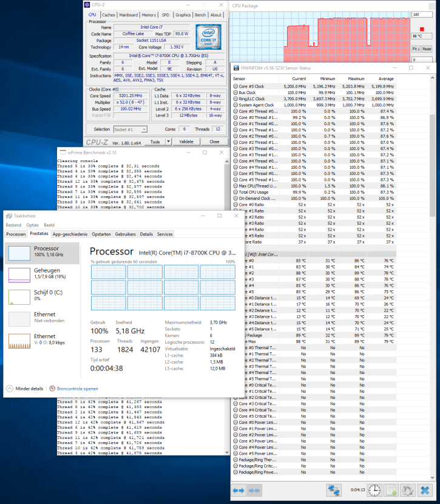The width and height of the screenshot is (440, 504).
Task: Click the graph minimum value field showing 0
Action: [422, 60]
